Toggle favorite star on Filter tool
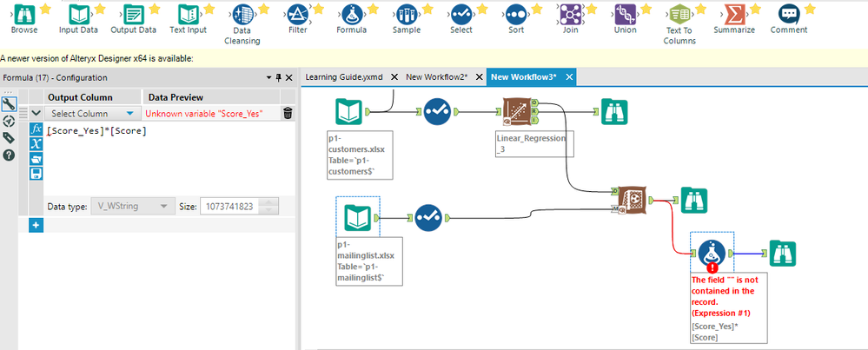Screen dimensions: 868x350 318,8
